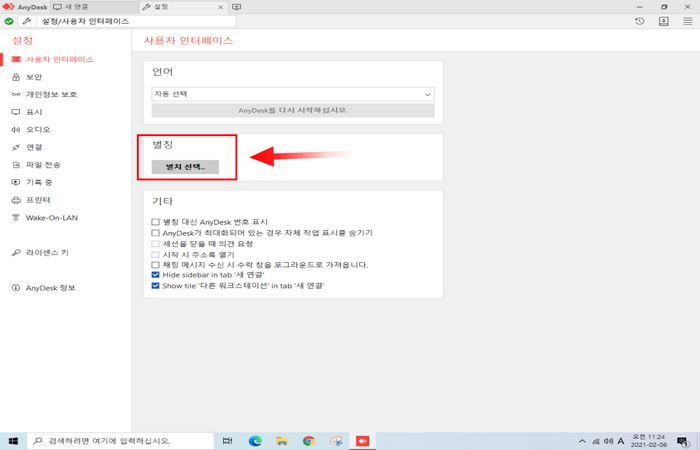
Task: Click the 별칭 선택 button
Action: coord(185,167)
